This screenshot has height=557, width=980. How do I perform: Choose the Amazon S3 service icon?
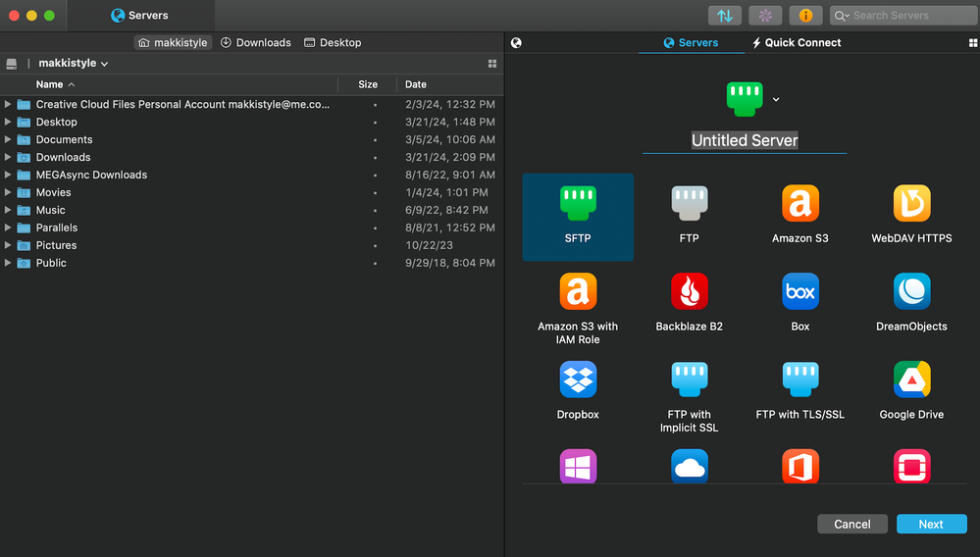pyautogui.click(x=799, y=204)
